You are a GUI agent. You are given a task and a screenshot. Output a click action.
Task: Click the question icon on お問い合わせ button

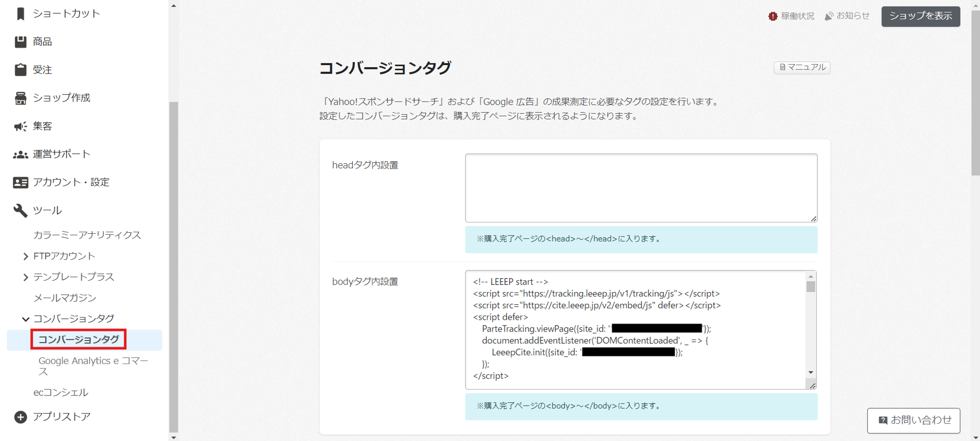pyautogui.click(x=883, y=420)
